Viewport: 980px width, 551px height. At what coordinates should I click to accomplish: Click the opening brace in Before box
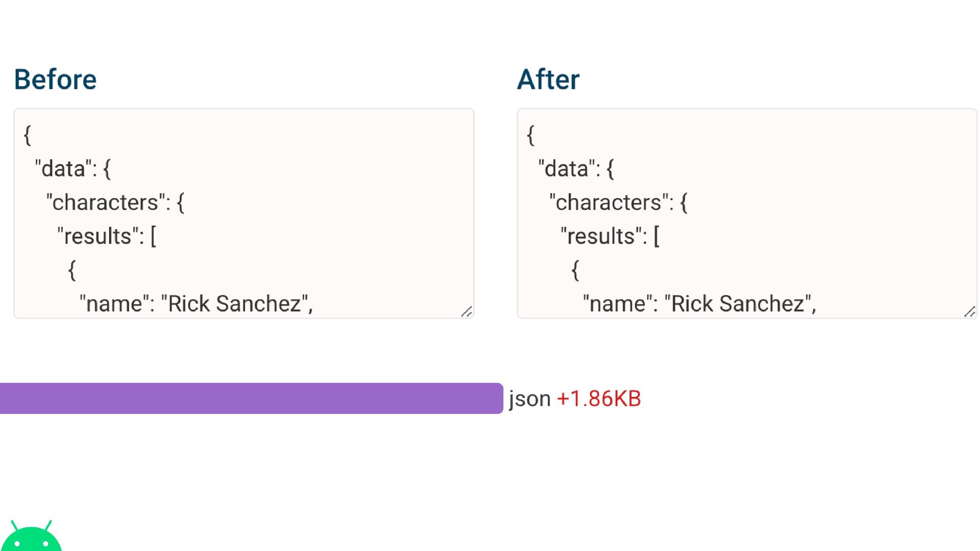[28, 135]
